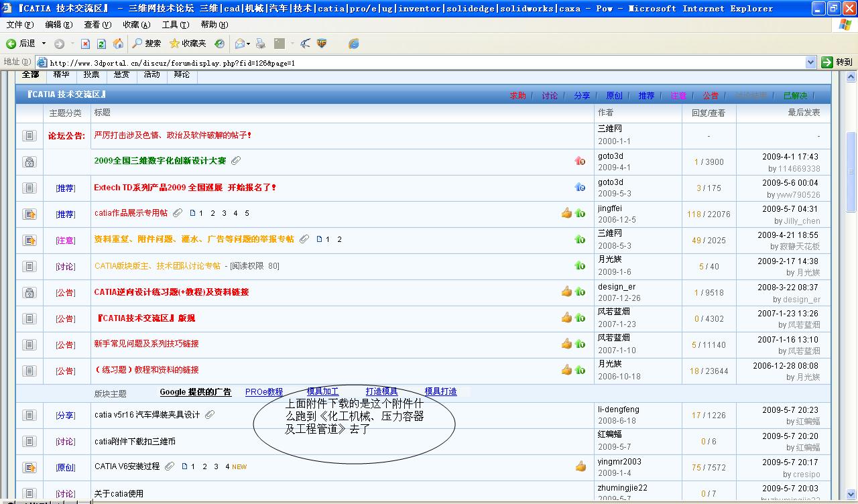
Task: Open author profile li-dengfeng
Action: tap(619, 409)
